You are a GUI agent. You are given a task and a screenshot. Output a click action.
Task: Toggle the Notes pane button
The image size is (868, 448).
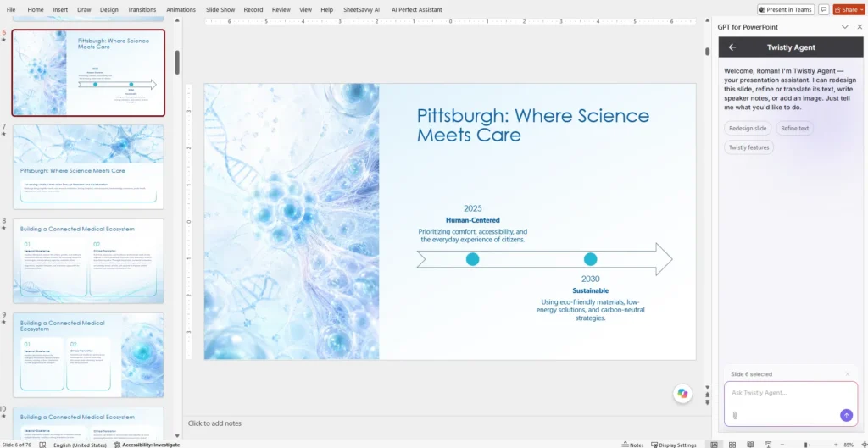[x=632, y=445]
